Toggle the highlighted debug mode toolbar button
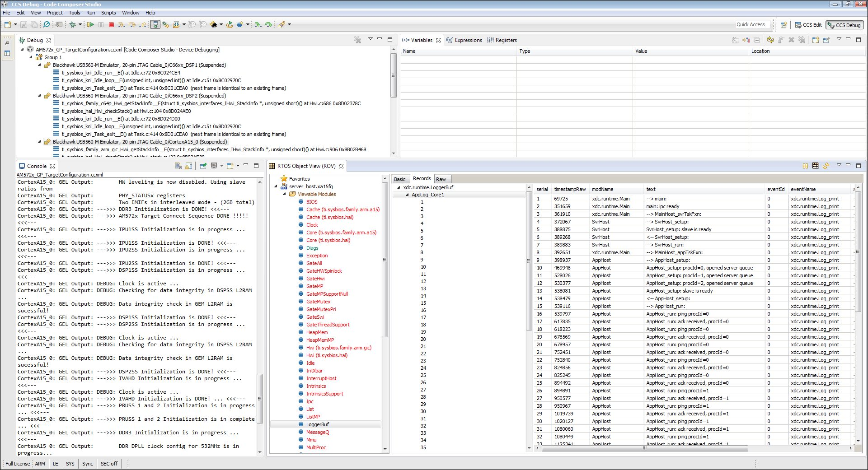868x470 pixels. (155, 25)
